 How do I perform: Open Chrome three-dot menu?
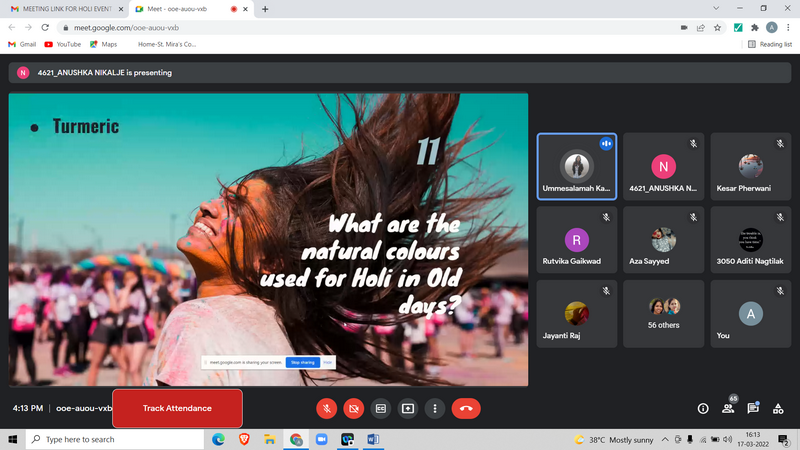[788, 28]
